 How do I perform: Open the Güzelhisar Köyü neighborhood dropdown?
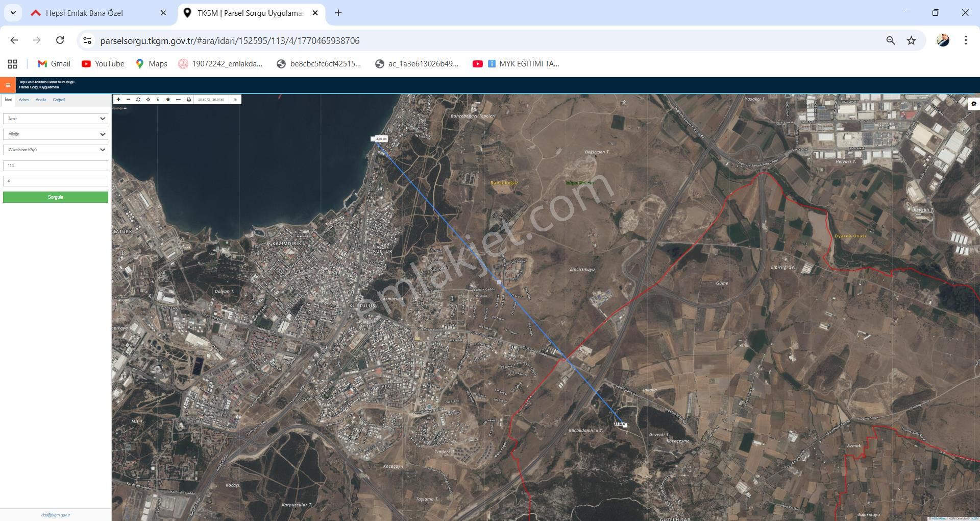(55, 150)
